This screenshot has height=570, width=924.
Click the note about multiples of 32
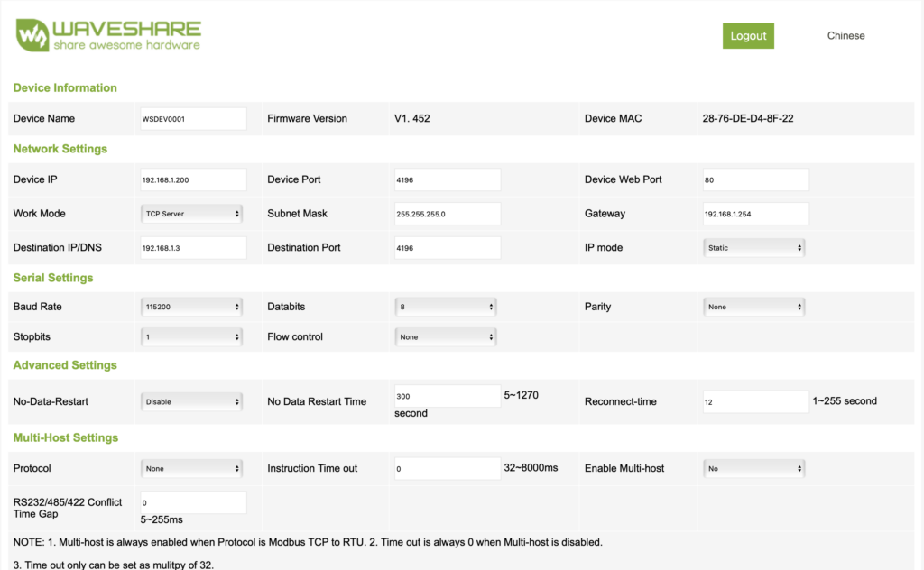click(113, 565)
